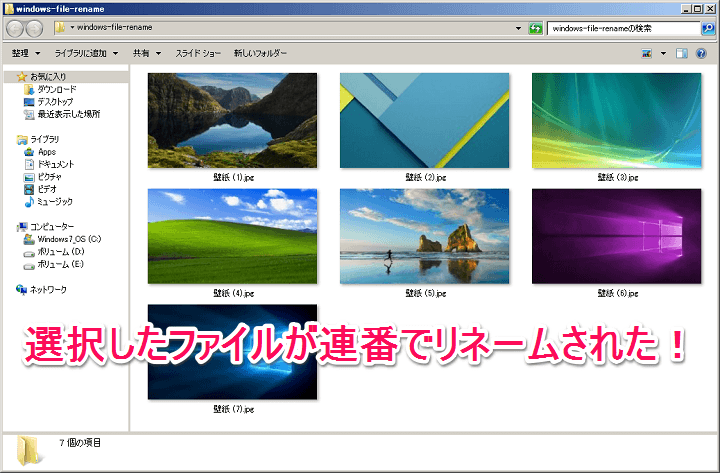Click the Libraries icon in the sidebar
The image size is (720, 473).
pos(22,139)
